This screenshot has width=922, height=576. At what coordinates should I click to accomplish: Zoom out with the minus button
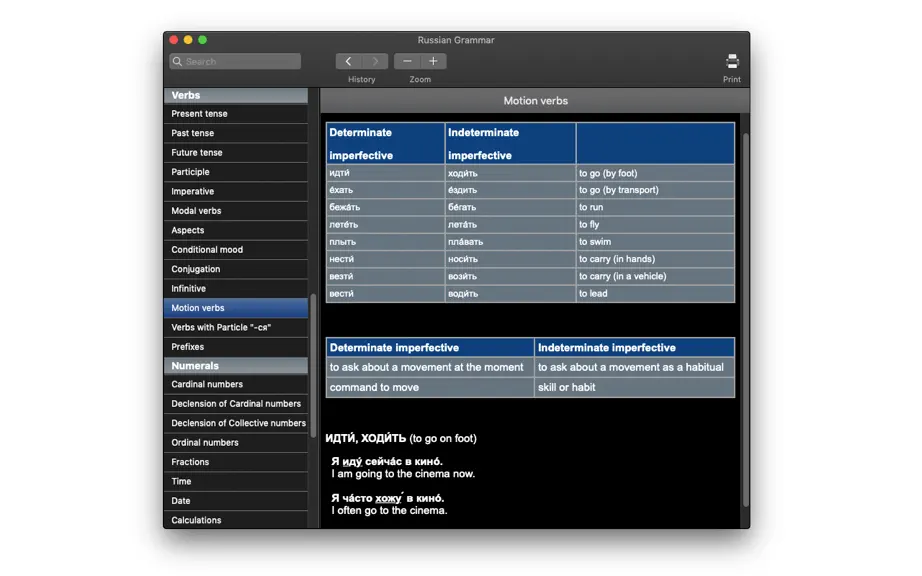407,61
